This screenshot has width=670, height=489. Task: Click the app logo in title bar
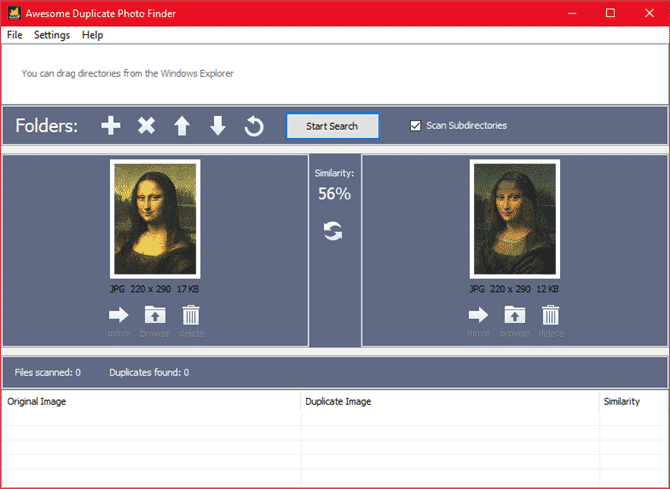pos(14,13)
